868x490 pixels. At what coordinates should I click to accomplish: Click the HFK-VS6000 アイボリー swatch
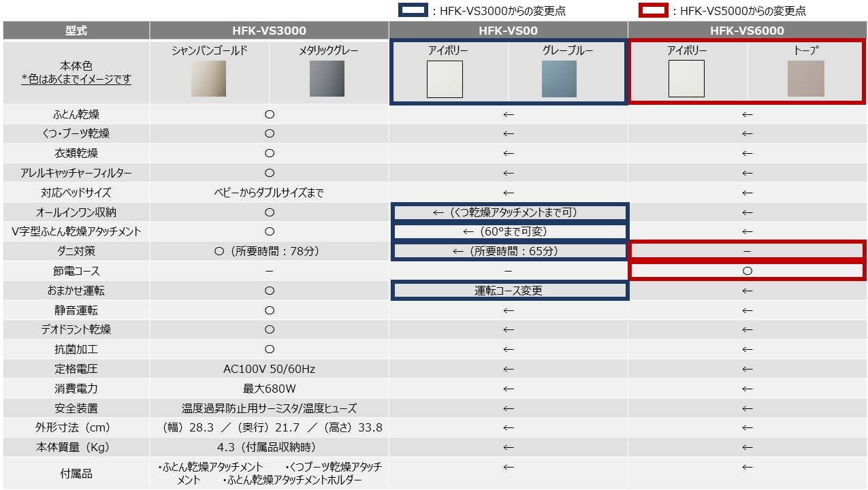[x=686, y=79]
